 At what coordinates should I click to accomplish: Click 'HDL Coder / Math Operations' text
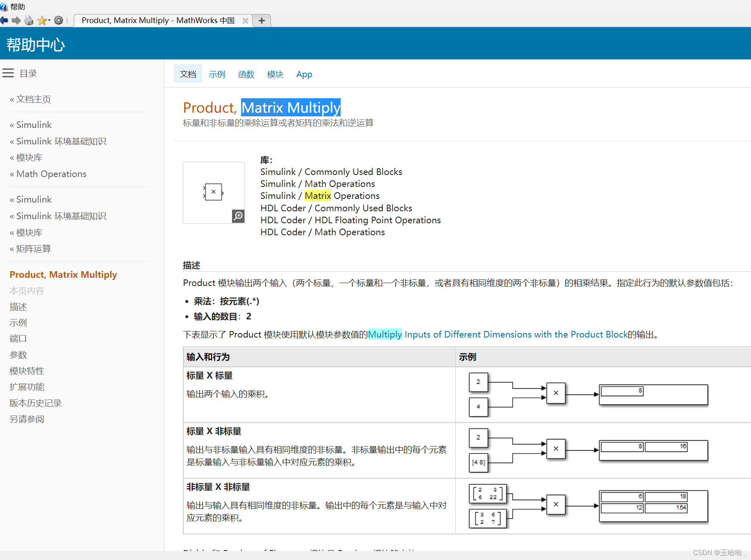[x=322, y=232]
